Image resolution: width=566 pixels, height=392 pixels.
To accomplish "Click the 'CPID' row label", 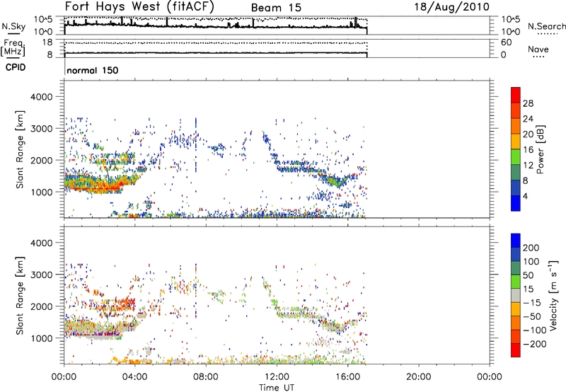I will 16,67.
